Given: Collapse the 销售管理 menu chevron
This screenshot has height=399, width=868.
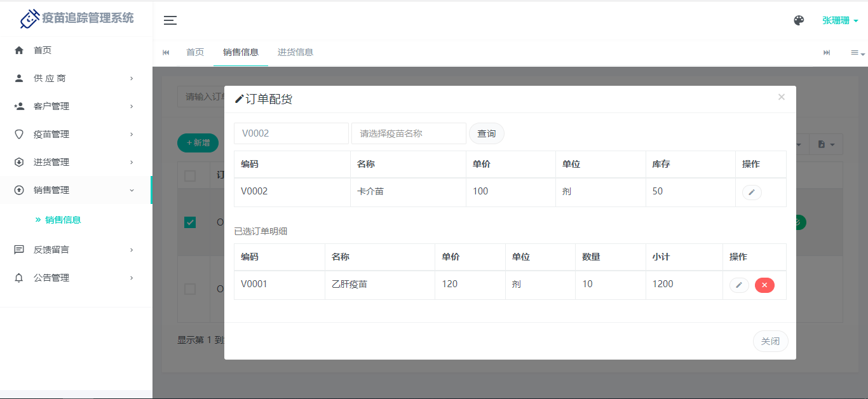Looking at the screenshot, I should pyautogui.click(x=132, y=190).
